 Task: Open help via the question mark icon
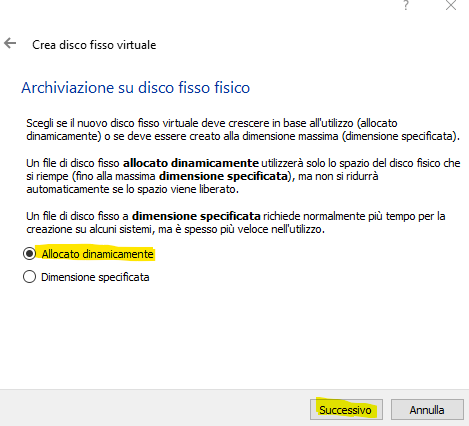pos(406,5)
